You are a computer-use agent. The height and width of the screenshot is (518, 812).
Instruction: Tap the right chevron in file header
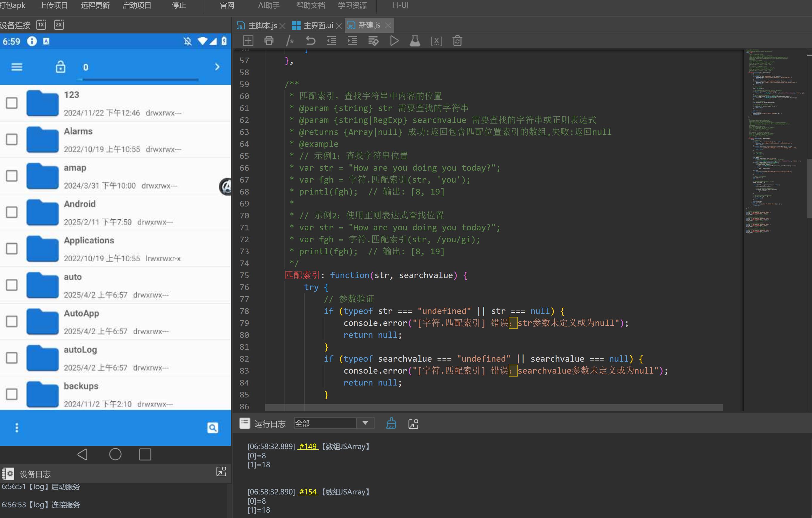click(217, 67)
